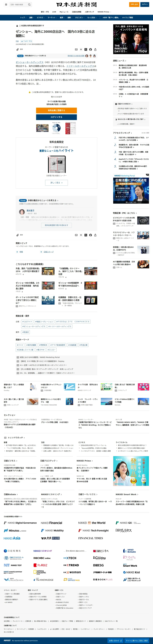Open the #トランプ関税 topic tab
Image resolution: width=153 pixels, height=644 pixels.
(x=127, y=18)
